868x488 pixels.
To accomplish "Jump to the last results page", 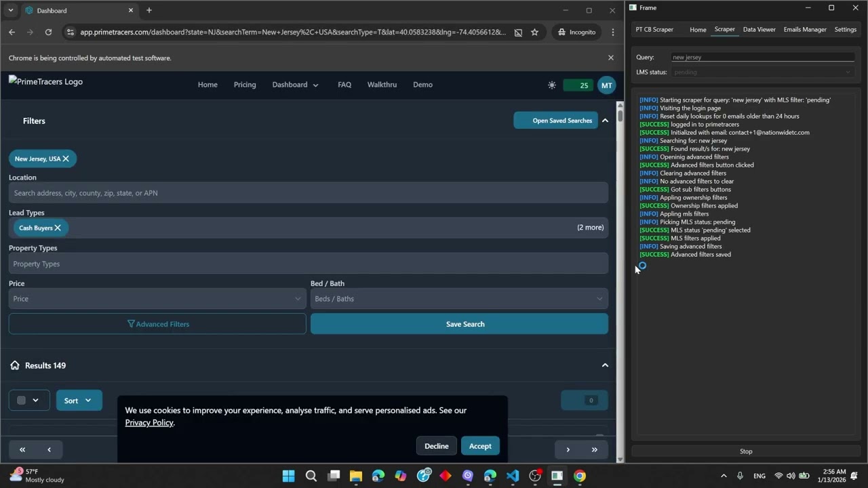I will (x=595, y=449).
